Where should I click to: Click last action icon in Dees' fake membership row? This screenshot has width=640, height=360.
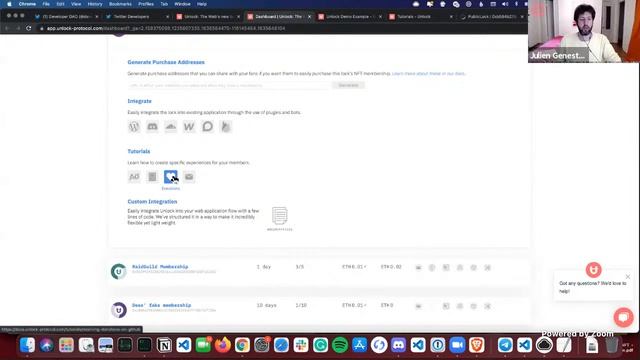(487, 306)
